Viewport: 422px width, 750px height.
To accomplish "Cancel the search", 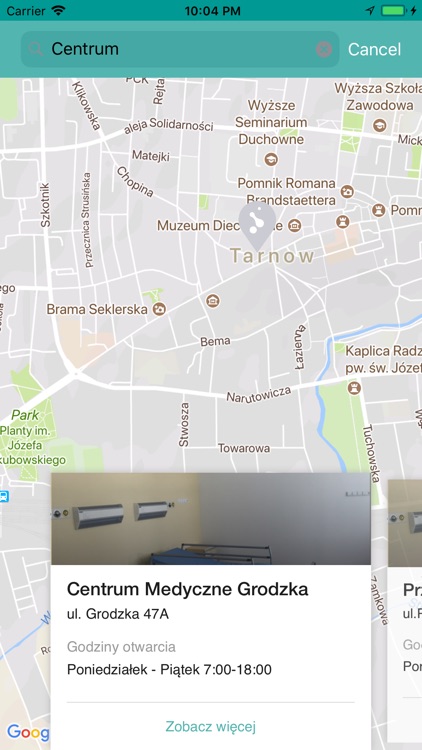I will pyautogui.click(x=374, y=49).
